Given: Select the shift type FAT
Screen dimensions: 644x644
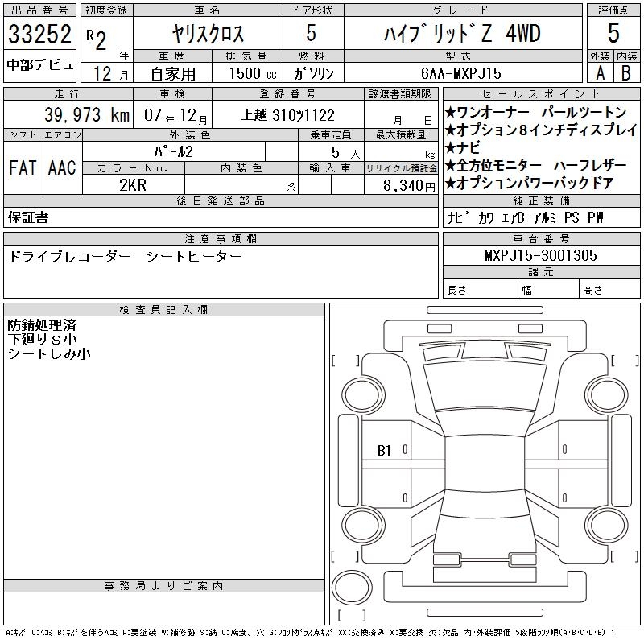Looking at the screenshot, I should pyautogui.click(x=23, y=167).
